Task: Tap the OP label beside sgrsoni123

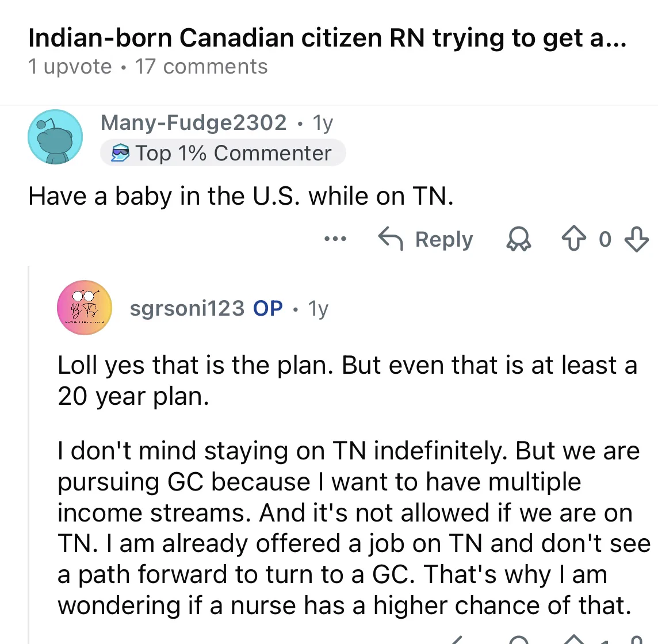Action: 267,308
